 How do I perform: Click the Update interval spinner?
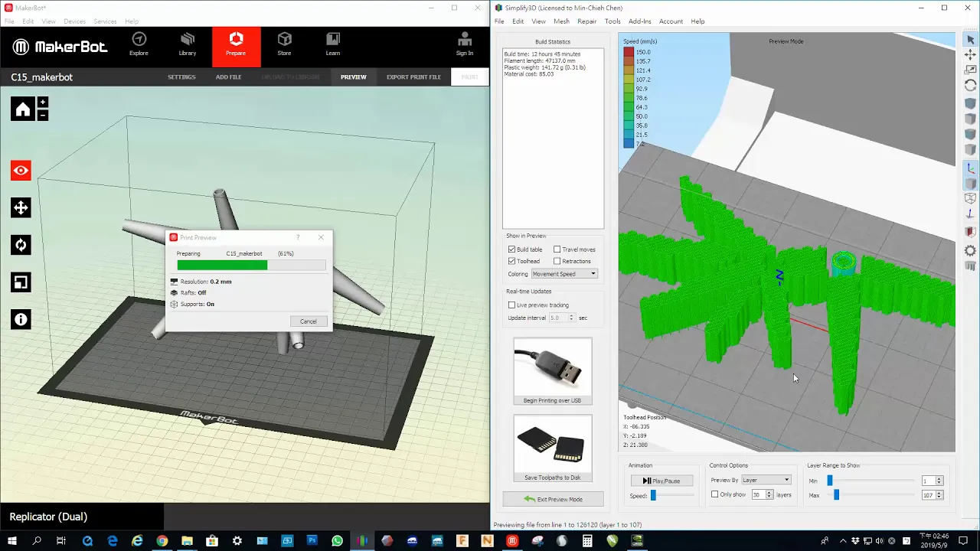point(561,318)
